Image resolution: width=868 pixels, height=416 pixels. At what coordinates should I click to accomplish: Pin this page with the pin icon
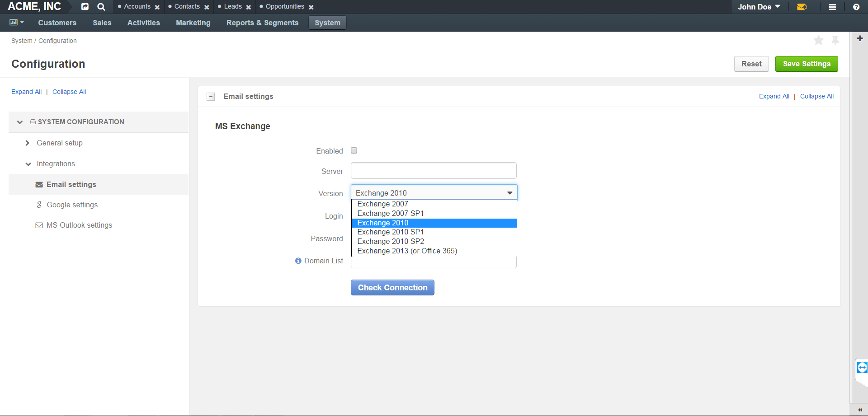point(835,40)
